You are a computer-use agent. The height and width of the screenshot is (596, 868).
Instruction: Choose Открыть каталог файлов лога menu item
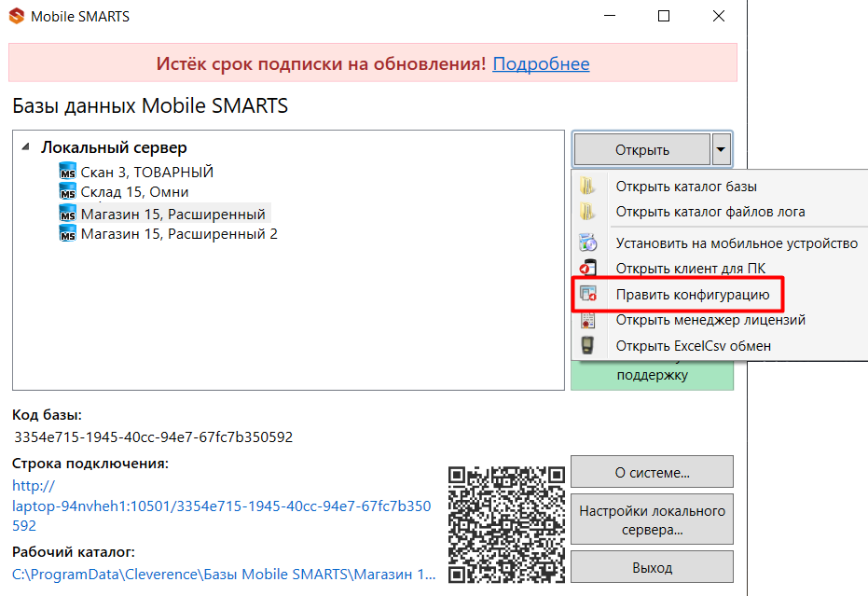click(710, 212)
